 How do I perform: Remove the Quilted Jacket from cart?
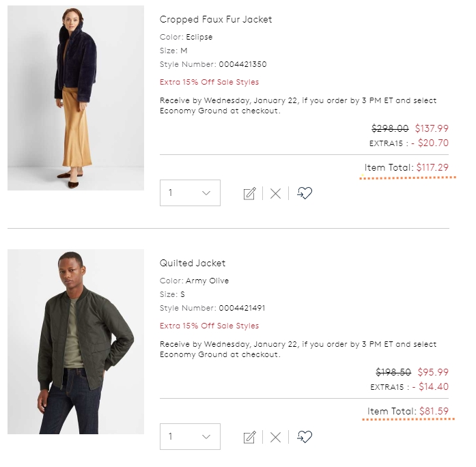click(275, 438)
